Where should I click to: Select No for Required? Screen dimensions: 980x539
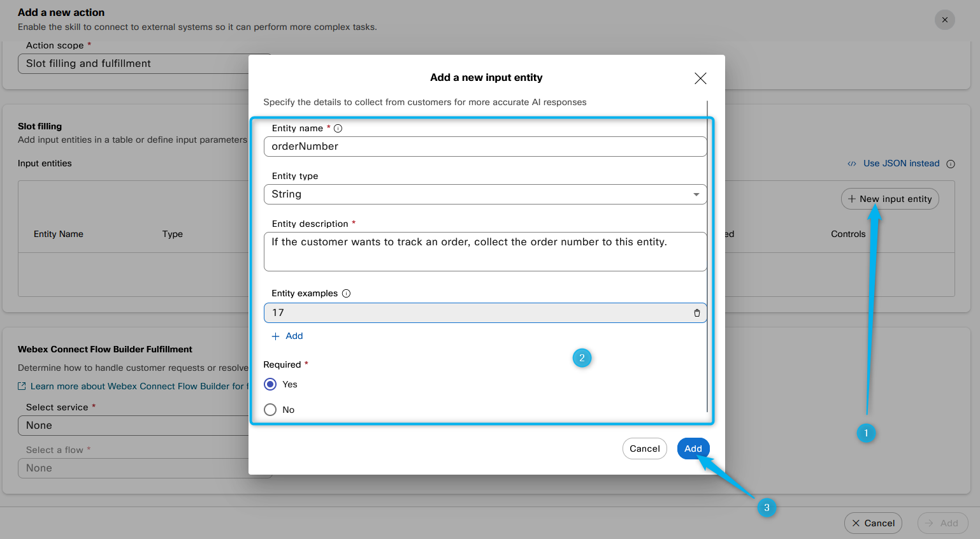click(x=270, y=410)
